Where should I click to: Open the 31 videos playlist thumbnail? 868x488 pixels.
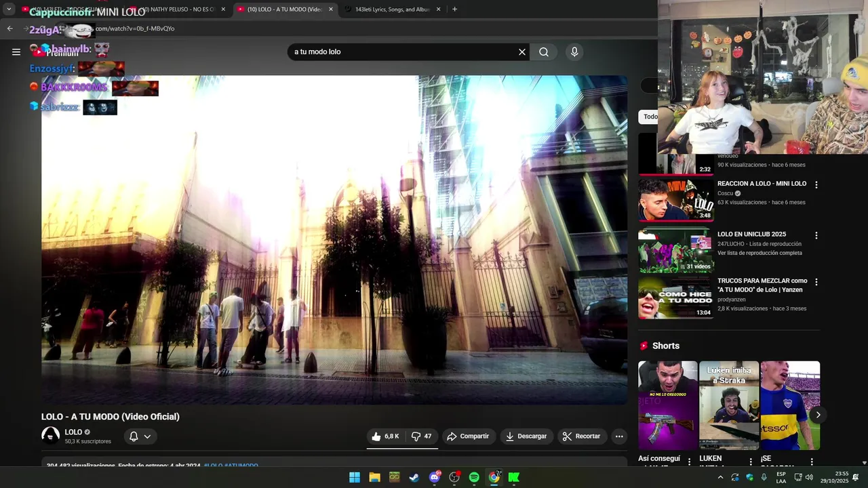(675, 251)
